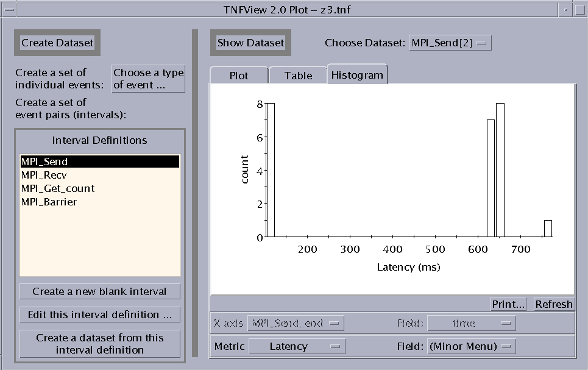Select MPI_Get_count interval definition
Screen dimensions: 588x370
[100, 188]
